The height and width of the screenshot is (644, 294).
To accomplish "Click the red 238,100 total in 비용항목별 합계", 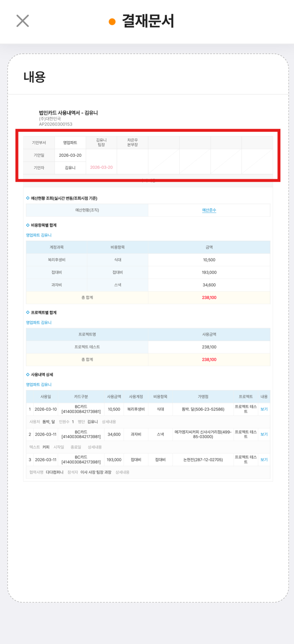I will 209,297.
